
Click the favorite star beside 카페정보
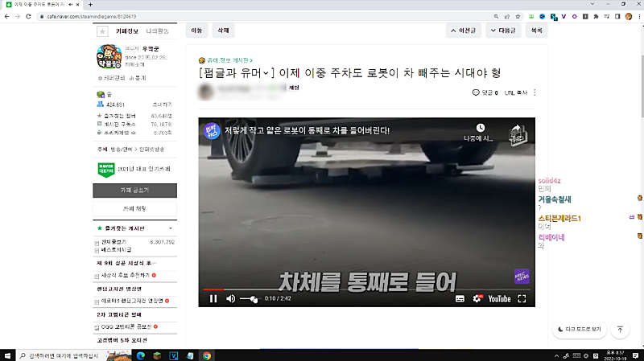102,31
